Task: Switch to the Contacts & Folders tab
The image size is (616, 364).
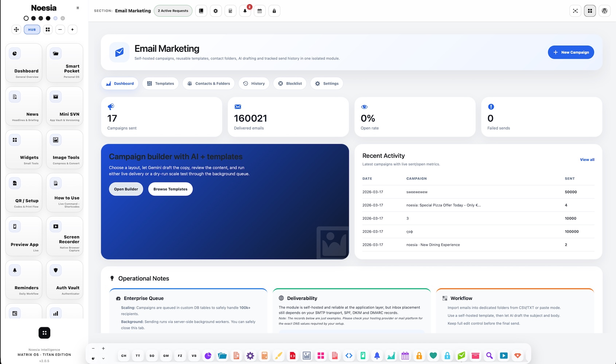Action: click(209, 83)
